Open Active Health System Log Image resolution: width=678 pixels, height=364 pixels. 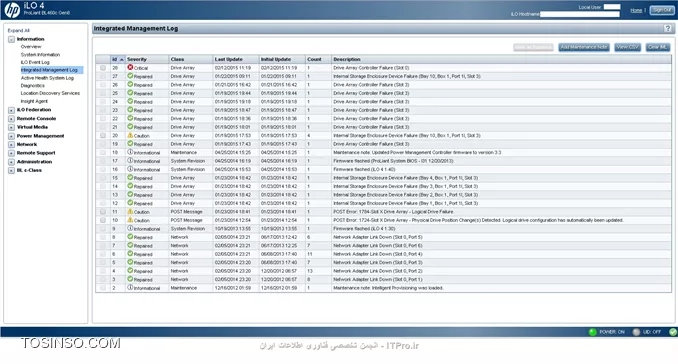coord(47,78)
